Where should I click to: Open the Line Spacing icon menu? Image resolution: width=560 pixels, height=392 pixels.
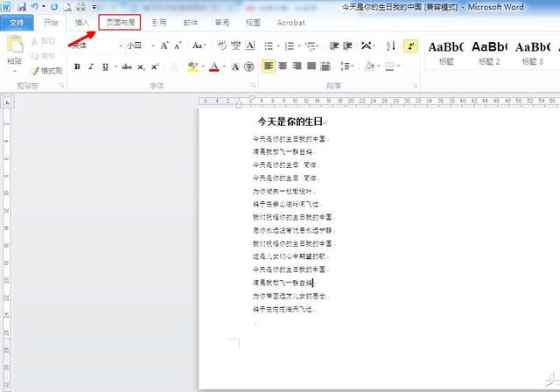345,66
